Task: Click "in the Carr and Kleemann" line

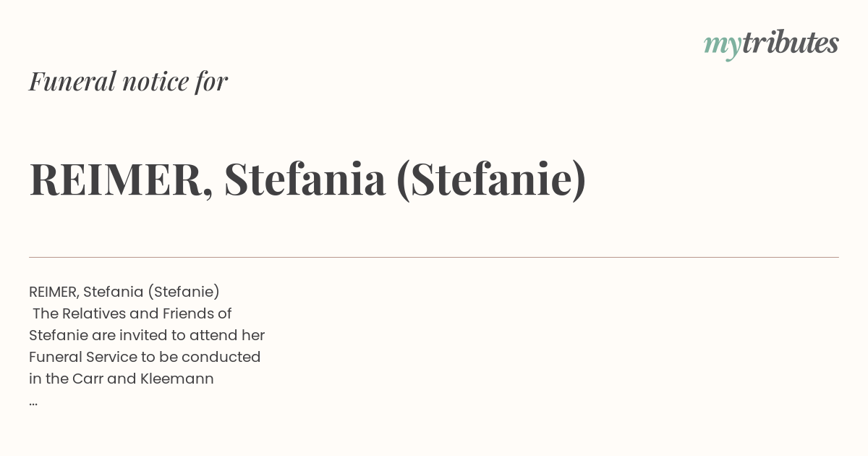Action: click(x=122, y=379)
